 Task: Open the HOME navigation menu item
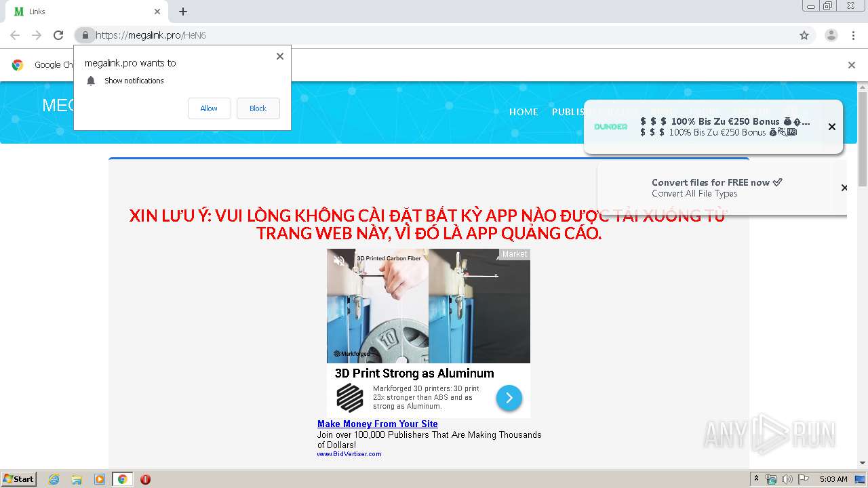point(524,112)
